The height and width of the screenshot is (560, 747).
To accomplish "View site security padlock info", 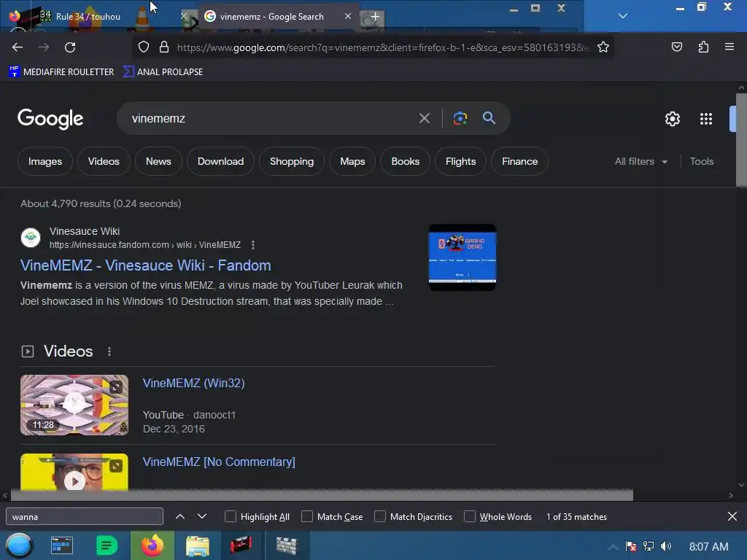I will pos(164,47).
